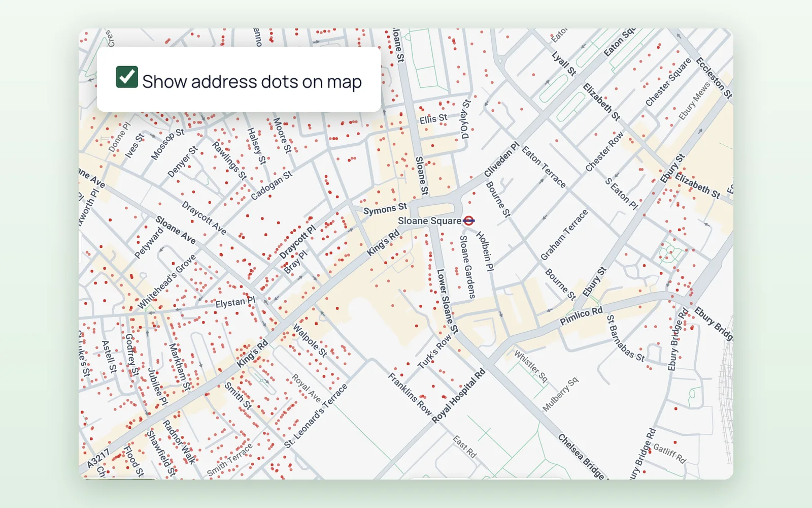Image resolution: width=812 pixels, height=508 pixels.
Task: Click the 'Symons St' street label
Action: [x=385, y=209]
